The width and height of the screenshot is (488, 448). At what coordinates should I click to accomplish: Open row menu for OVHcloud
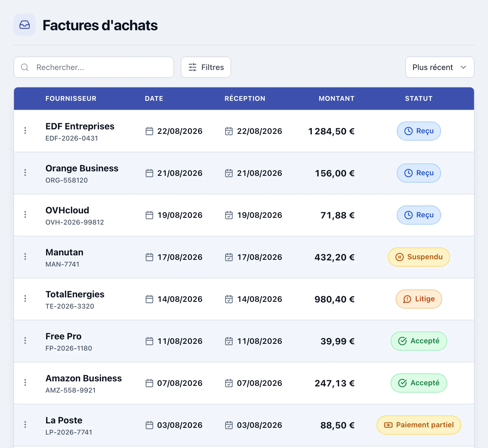click(25, 214)
